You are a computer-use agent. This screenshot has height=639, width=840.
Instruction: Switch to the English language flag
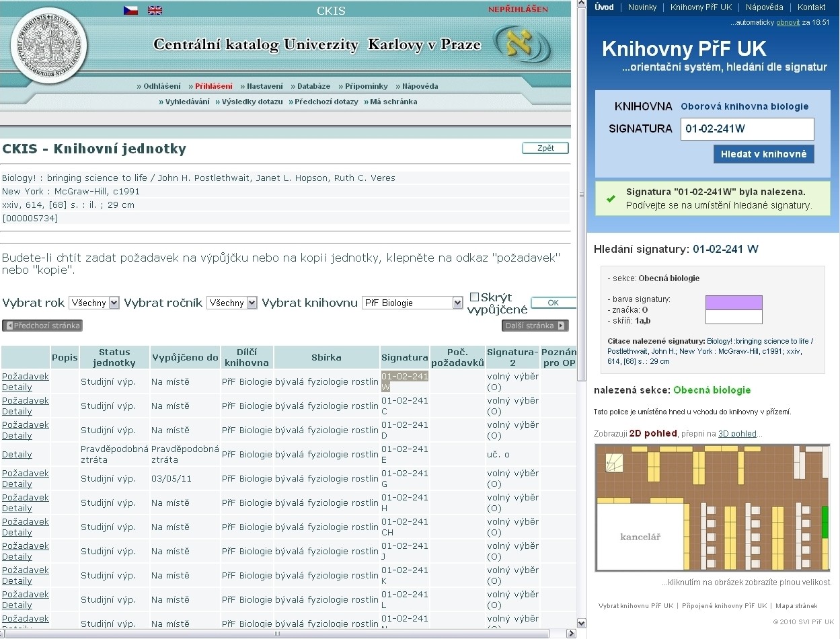[155, 10]
